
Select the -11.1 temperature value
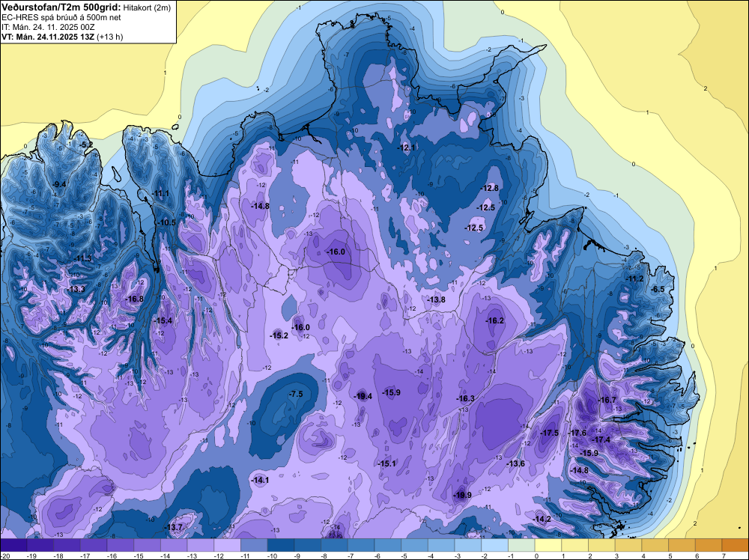pos(161,193)
